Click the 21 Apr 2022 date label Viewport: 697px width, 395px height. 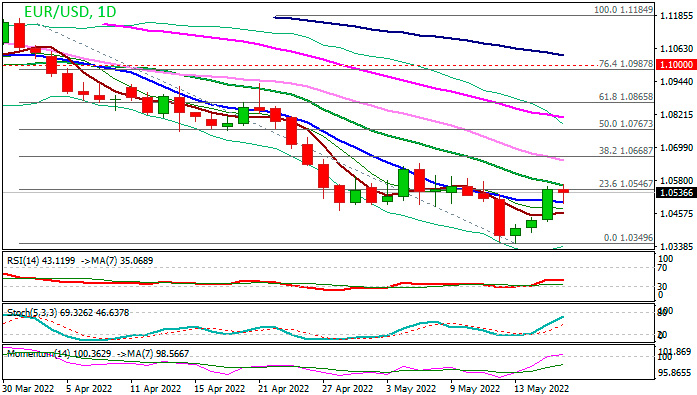284,389
